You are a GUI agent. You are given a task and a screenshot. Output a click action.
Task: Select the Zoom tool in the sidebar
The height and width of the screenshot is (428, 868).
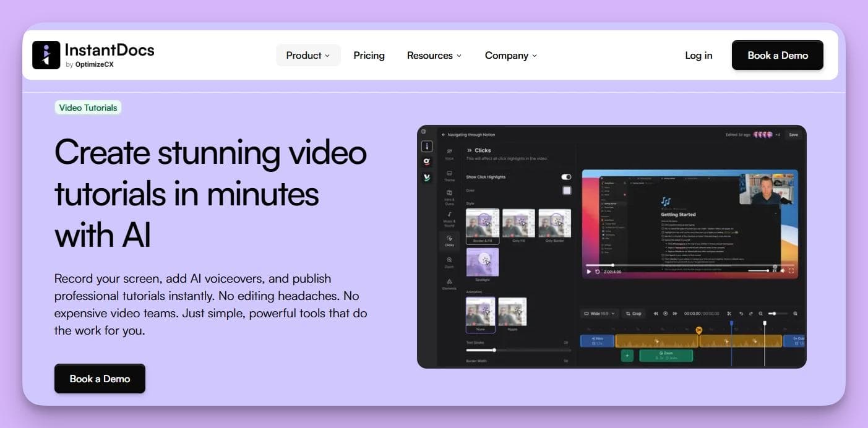tap(449, 263)
